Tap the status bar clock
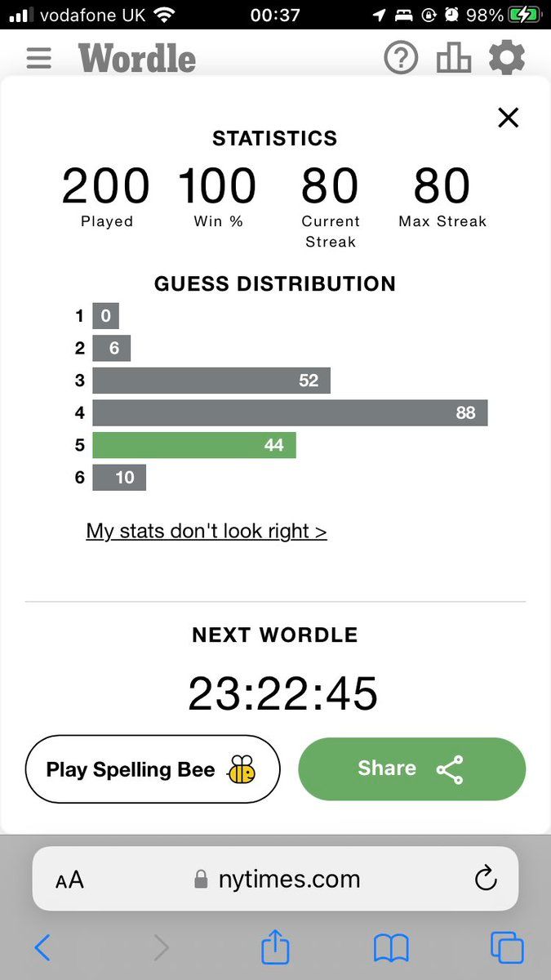Screen dimensions: 551x980 (275, 15)
